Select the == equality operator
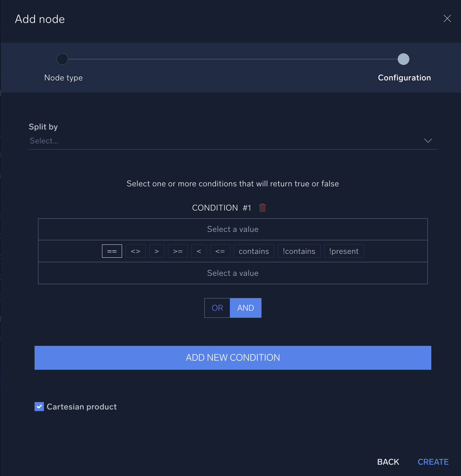This screenshot has height=476, width=461. pos(112,251)
